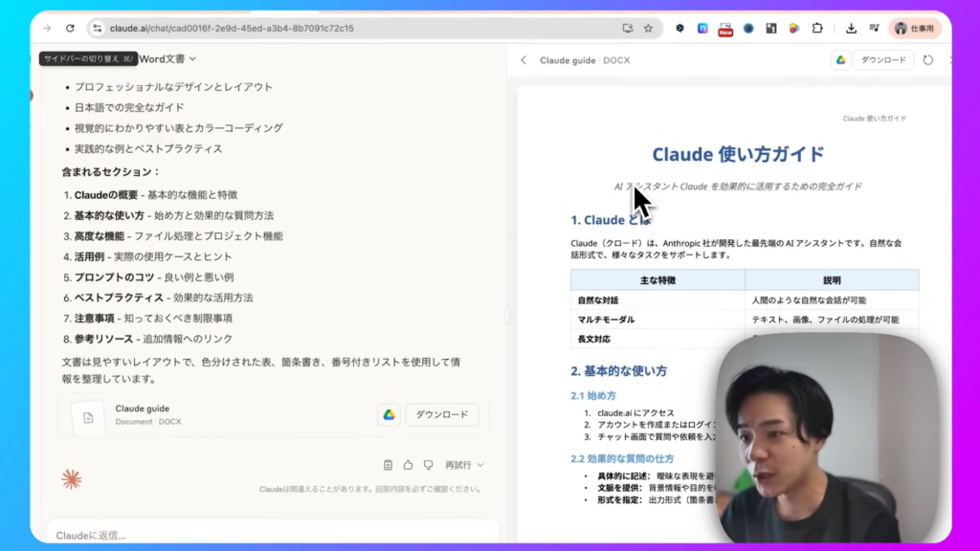Image resolution: width=980 pixels, height=551 pixels.
Task: Reload the page with refresh icon
Action: click(x=70, y=28)
